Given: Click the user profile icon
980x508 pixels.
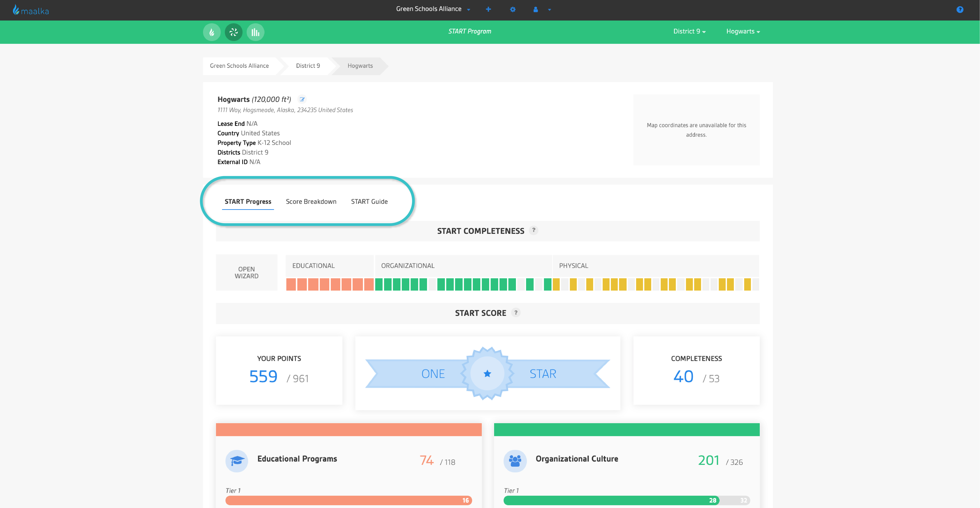Looking at the screenshot, I should pyautogui.click(x=536, y=10).
